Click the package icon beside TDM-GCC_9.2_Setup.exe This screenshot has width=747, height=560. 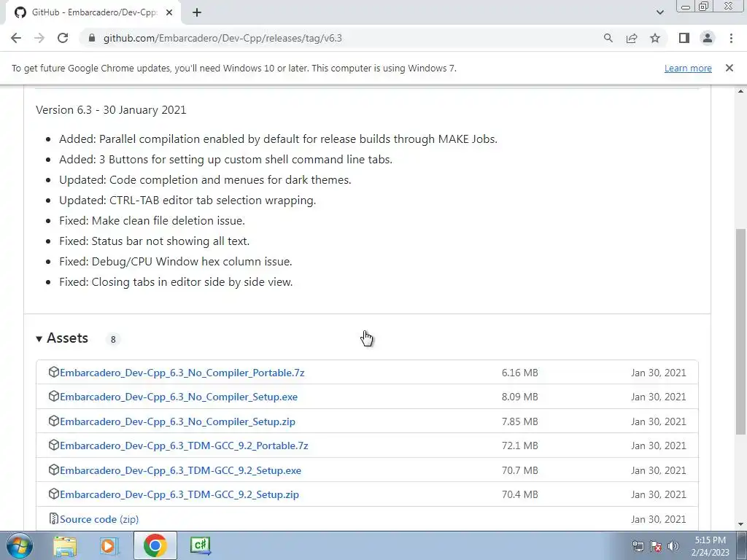[54, 470]
